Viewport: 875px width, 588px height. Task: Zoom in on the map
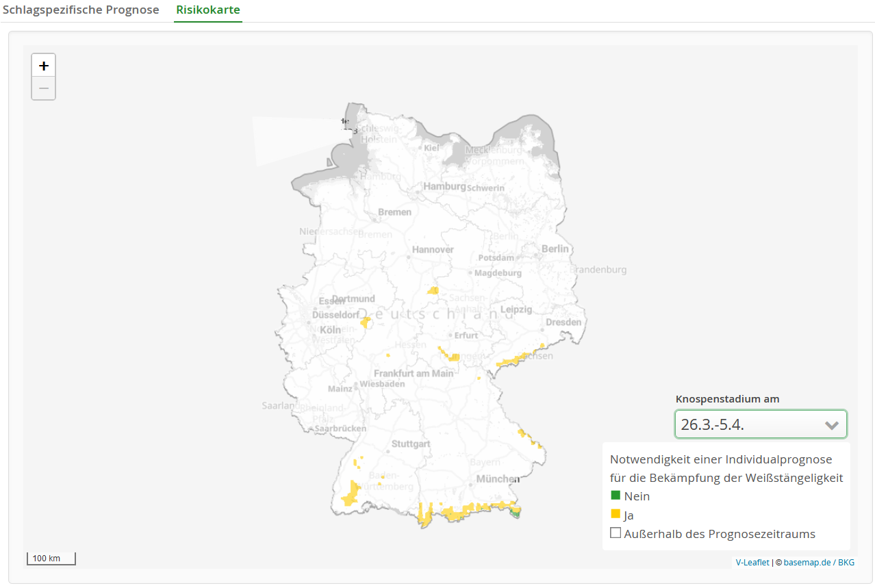(44, 66)
